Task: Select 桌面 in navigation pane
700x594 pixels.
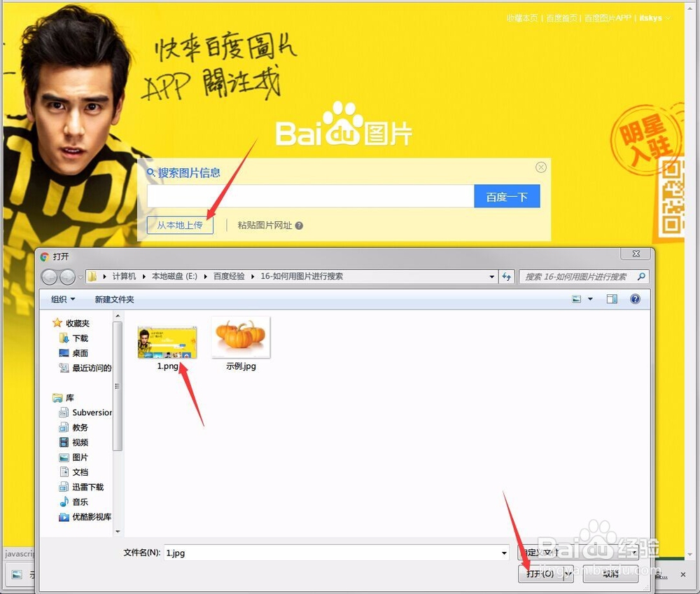Action: 75,353
